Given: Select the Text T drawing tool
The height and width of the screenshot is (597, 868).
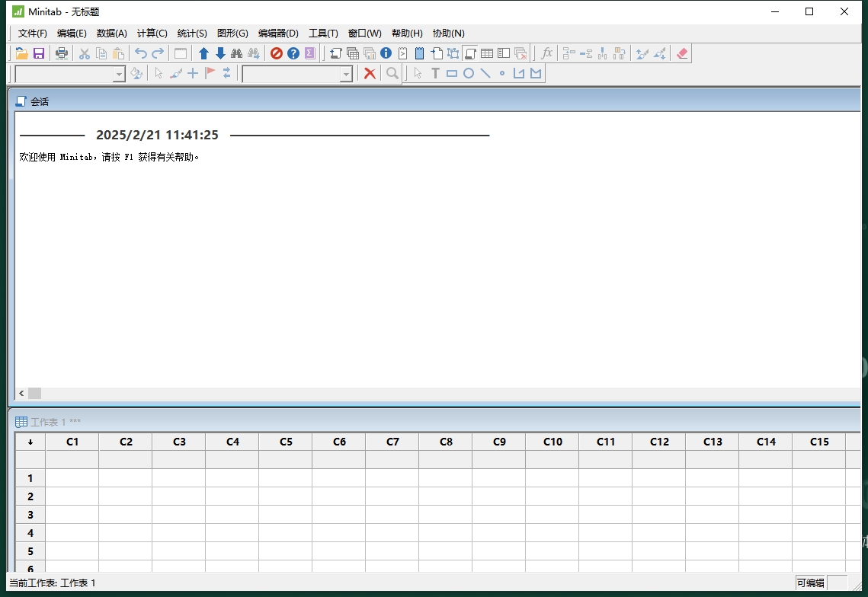Looking at the screenshot, I should (435, 73).
